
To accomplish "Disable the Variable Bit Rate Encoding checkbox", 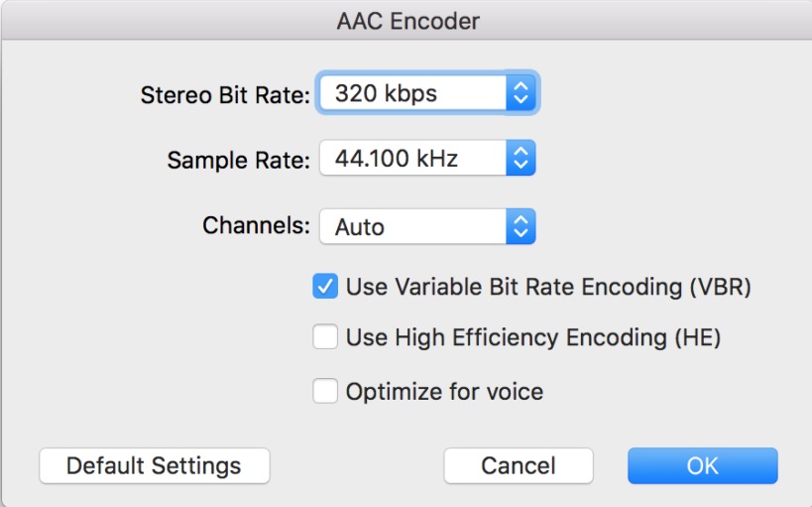I will click(325, 287).
